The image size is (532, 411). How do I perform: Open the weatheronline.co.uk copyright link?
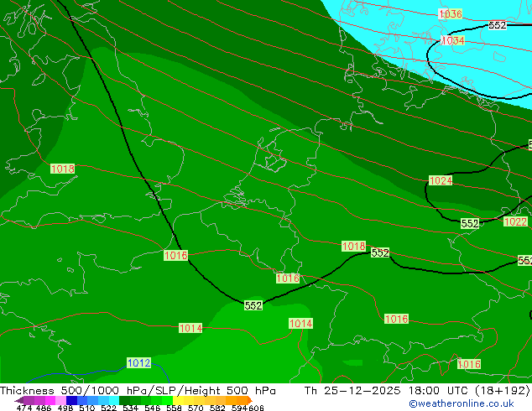point(462,403)
